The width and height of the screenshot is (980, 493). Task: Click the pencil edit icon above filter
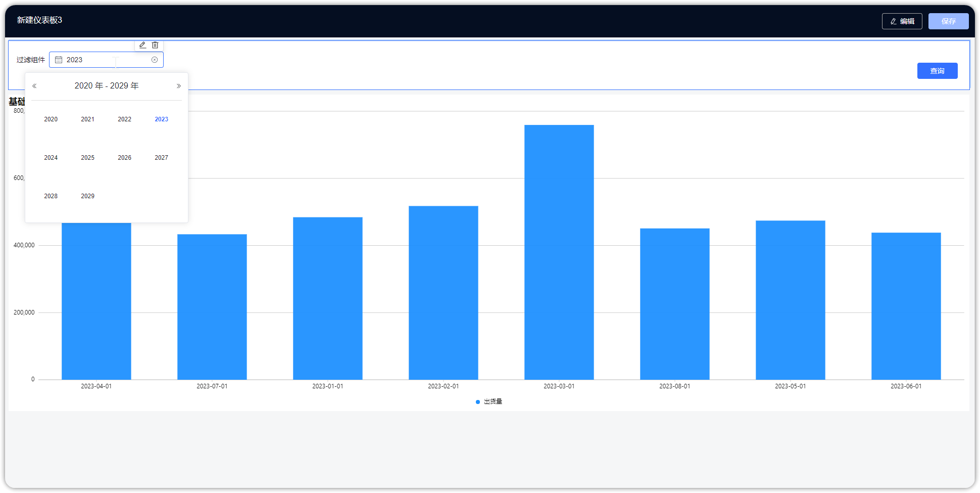pos(142,45)
